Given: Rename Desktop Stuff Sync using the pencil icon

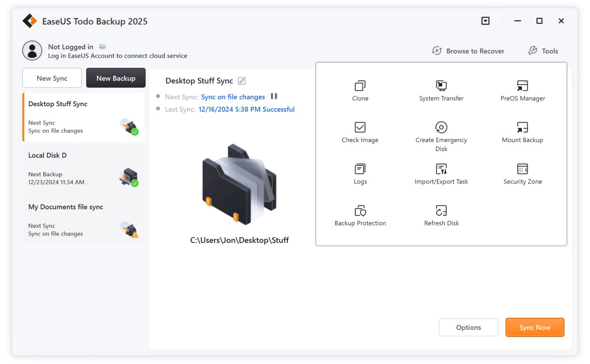Looking at the screenshot, I should [241, 80].
